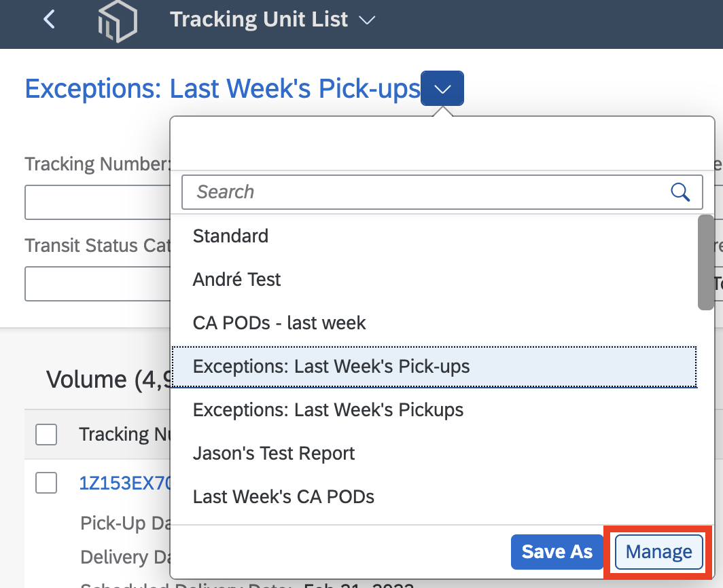Collapse the view selector dropdown arrow
Viewport: 723px width, 588px height.
[x=442, y=88]
